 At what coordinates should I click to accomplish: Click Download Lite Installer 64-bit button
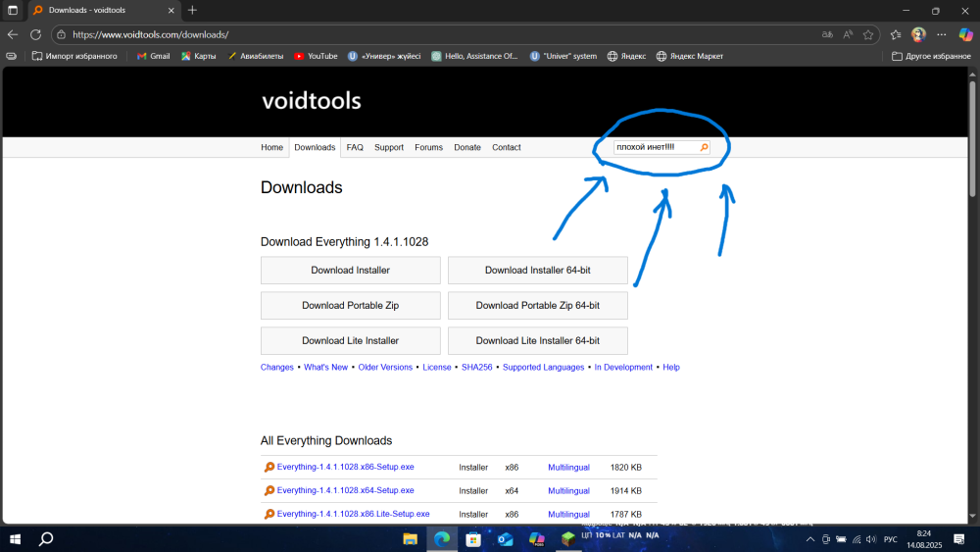coord(537,340)
